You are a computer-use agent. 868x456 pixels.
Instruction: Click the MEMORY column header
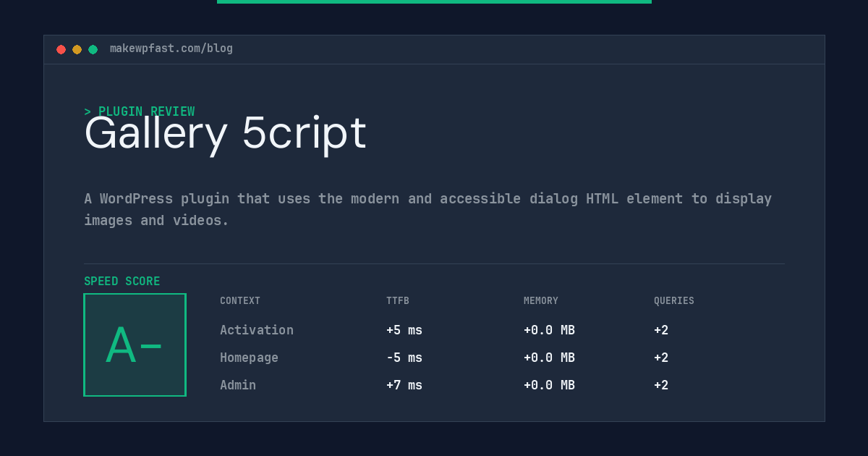[541, 301]
